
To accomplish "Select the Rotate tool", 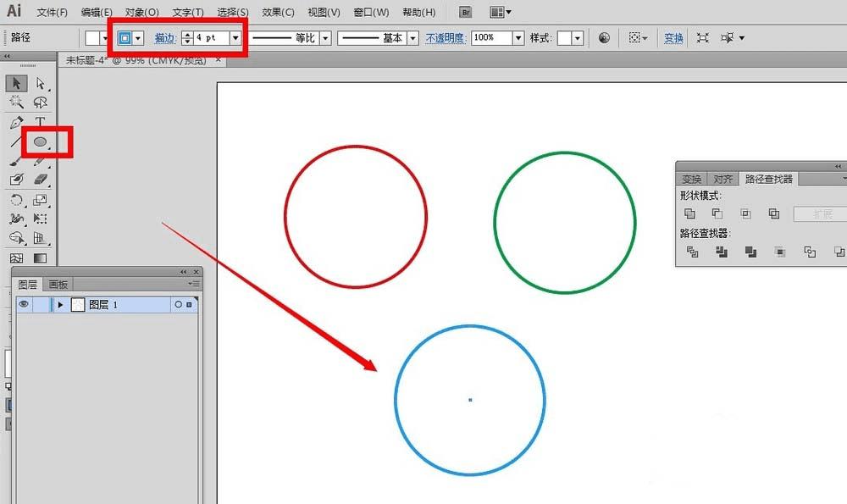I will (16, 200).
